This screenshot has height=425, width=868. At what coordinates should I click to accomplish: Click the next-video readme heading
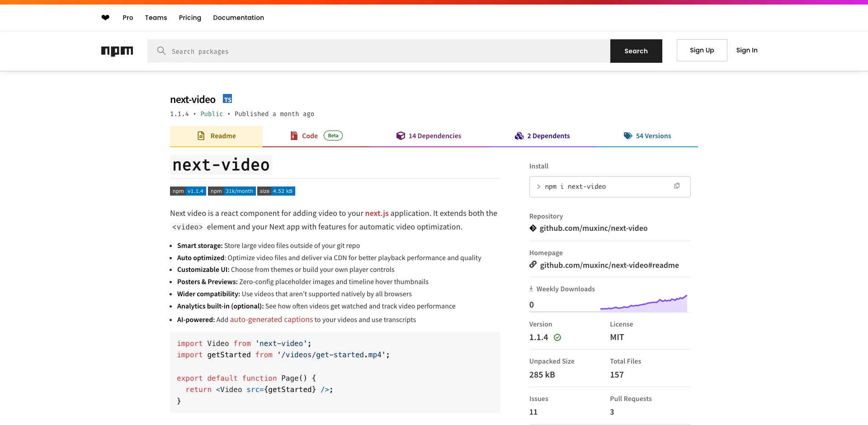click(221, 165)
